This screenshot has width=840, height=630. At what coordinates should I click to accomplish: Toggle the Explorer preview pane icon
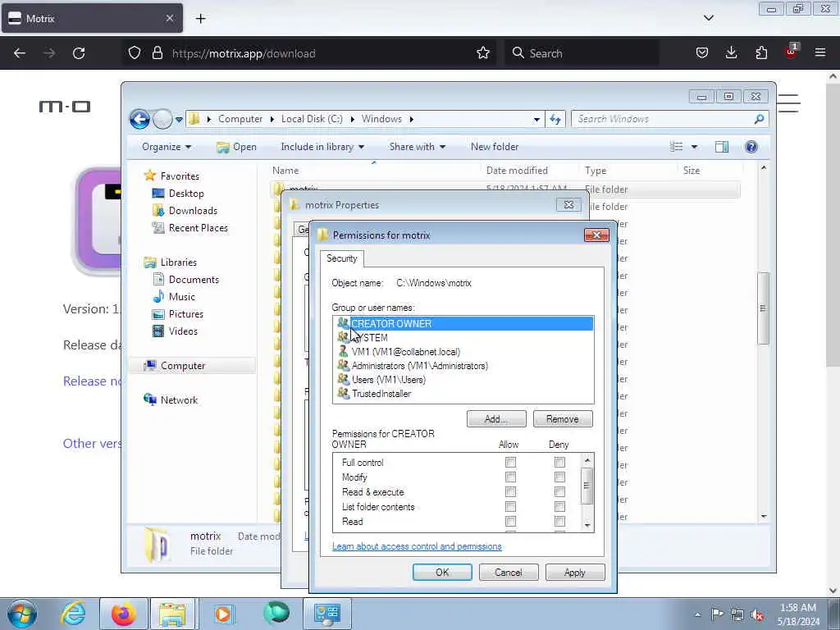tap(722, 147)
